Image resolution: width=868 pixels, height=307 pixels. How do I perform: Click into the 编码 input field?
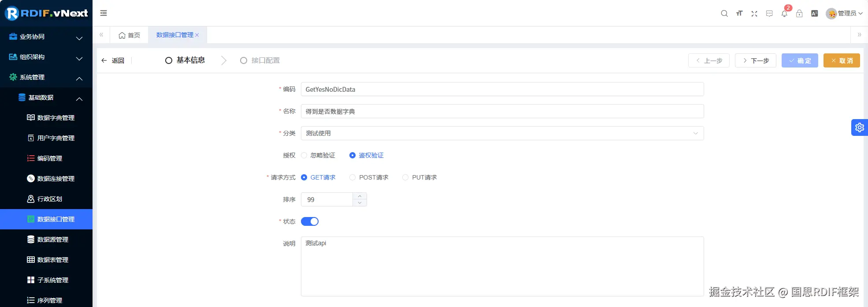pos(502,89)
